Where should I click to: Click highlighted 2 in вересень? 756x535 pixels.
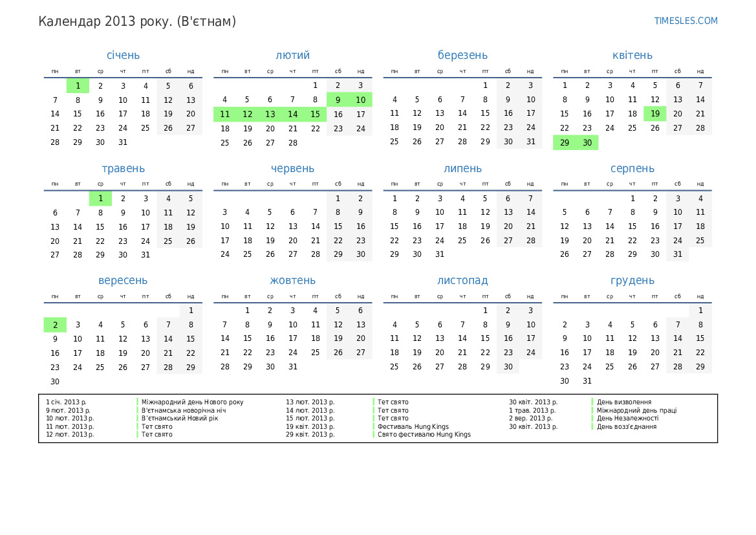click(55, 325)
